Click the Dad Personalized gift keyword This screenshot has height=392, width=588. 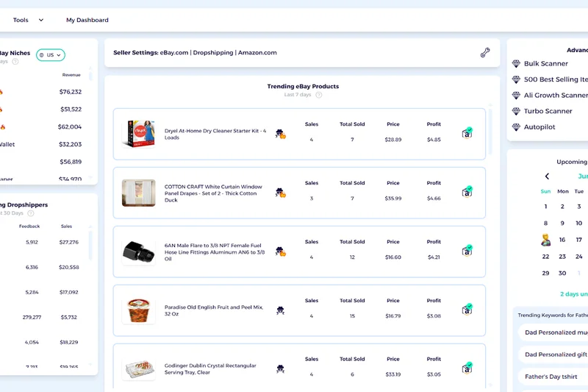pyautogui.click(x=556, y=354)
